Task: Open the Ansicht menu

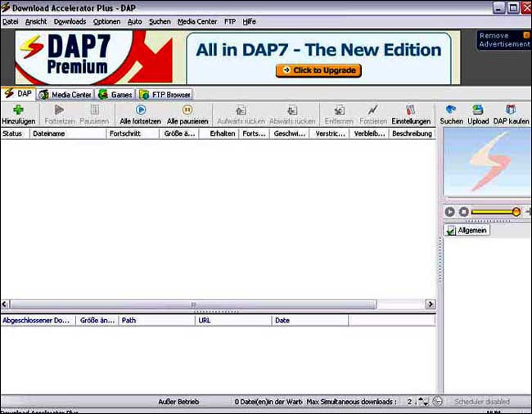Action: pyautogui.click(x=36, y=22)
